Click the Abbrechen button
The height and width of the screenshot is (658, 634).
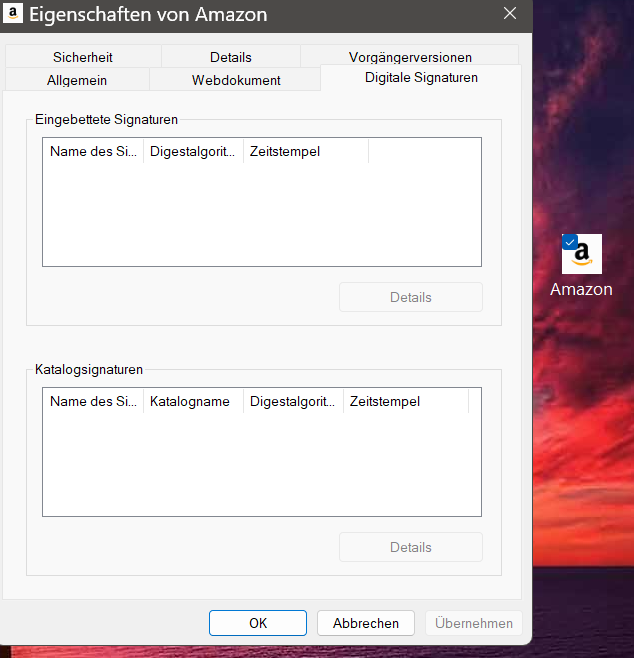(366, 623)
